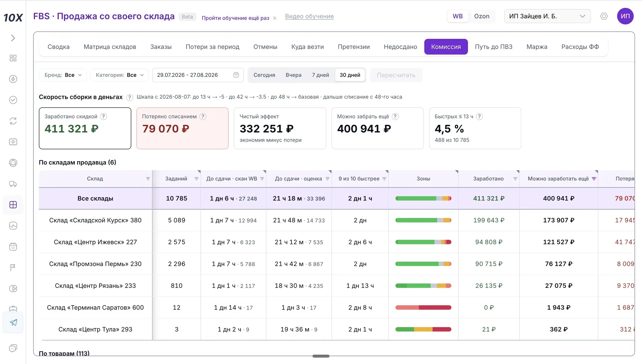Click the date range input field
The image size is (642, 364).
coord(198,75)
